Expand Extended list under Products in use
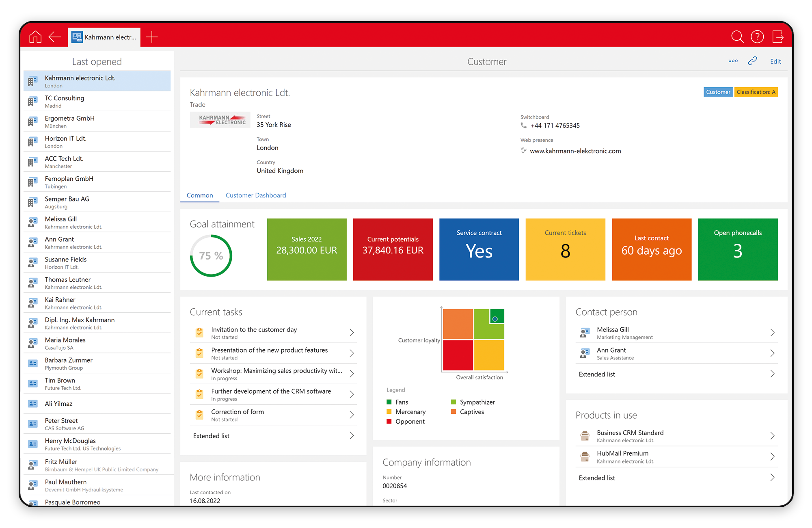Screen dimensions: 812x528 596,478
